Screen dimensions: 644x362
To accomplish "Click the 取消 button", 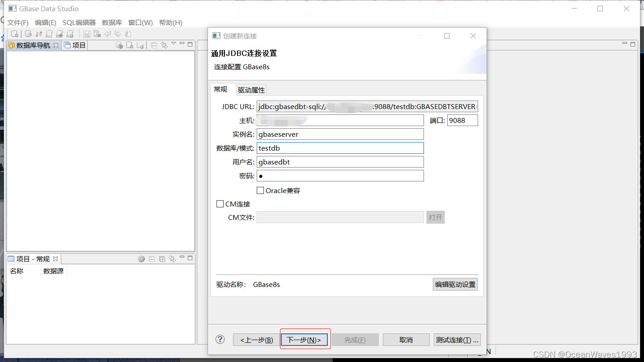I will 406,340.
